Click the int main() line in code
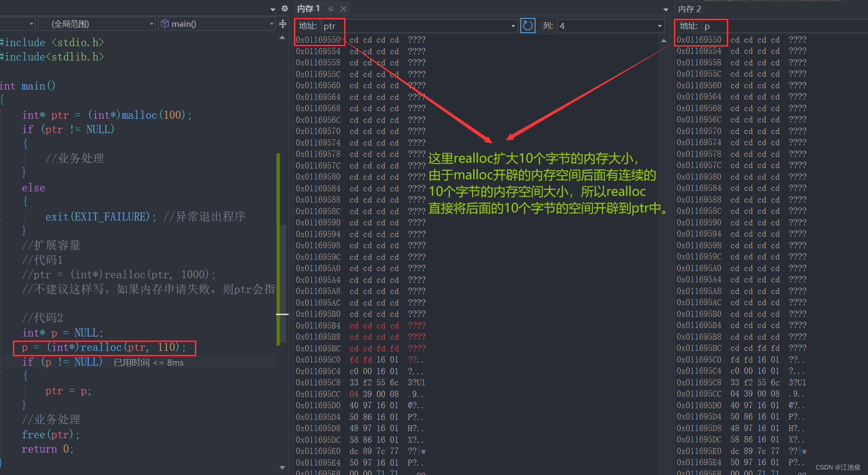This screenshot has width=868, height=475. [x=28, y=86]
